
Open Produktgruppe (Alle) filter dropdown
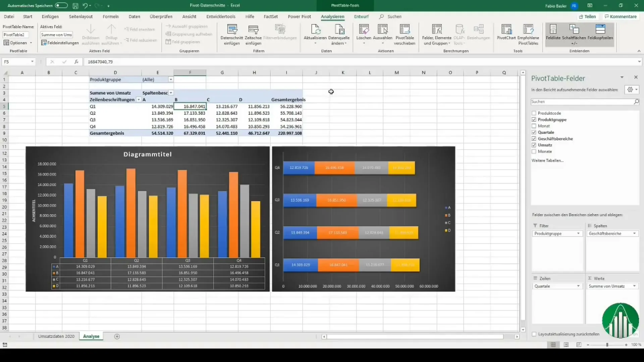coord(171,80)
